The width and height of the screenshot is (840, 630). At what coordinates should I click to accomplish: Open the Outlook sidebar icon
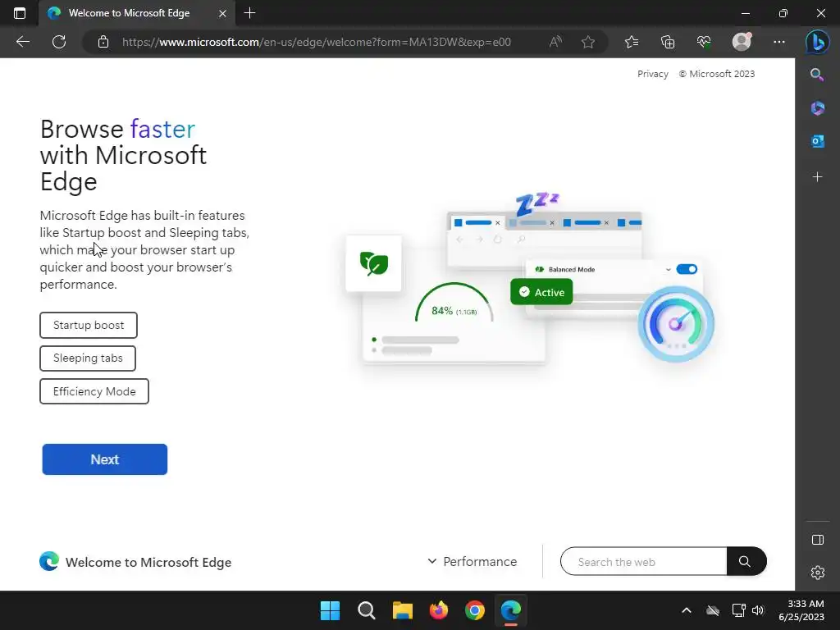[818, 141]
